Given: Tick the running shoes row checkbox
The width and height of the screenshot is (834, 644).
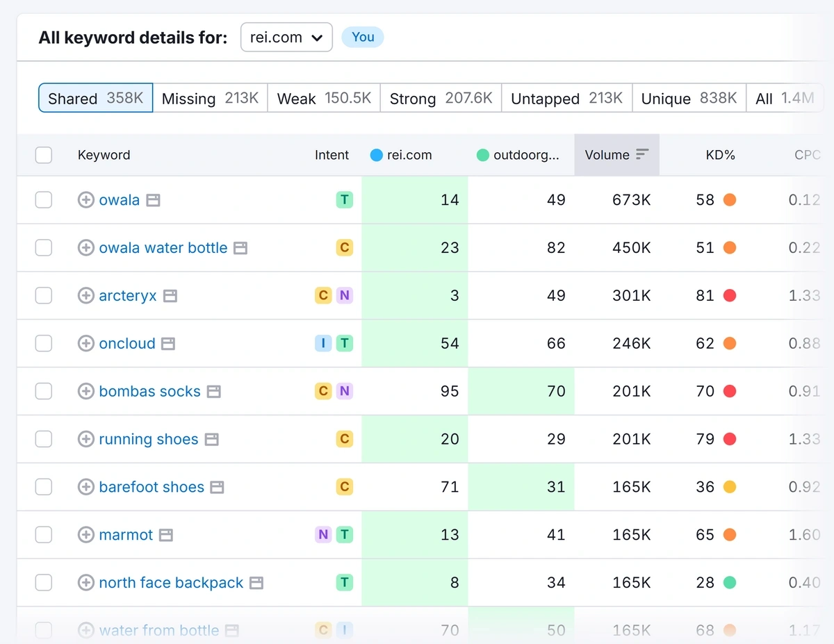Looking at the screenshot, I should tap(44, 440).
